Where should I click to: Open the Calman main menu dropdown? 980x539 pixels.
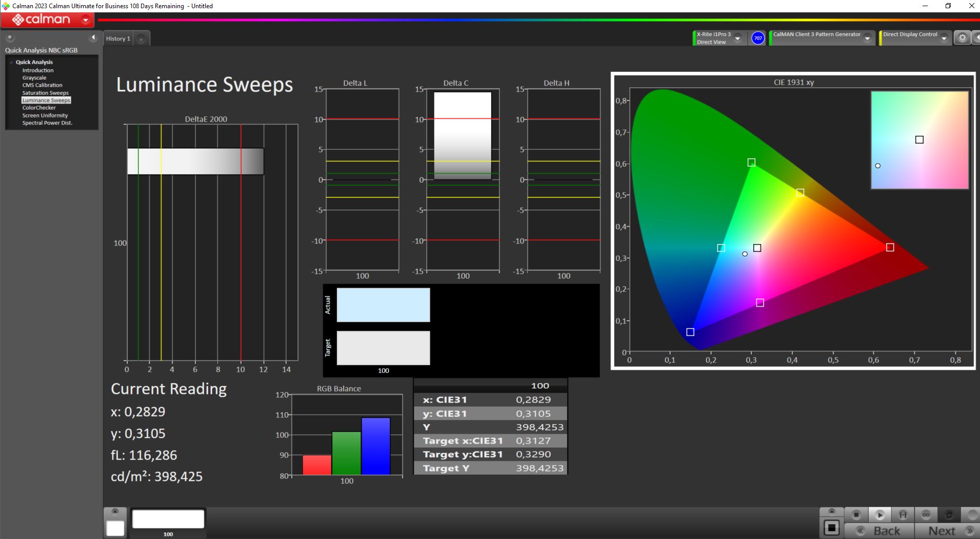(86, 20)
